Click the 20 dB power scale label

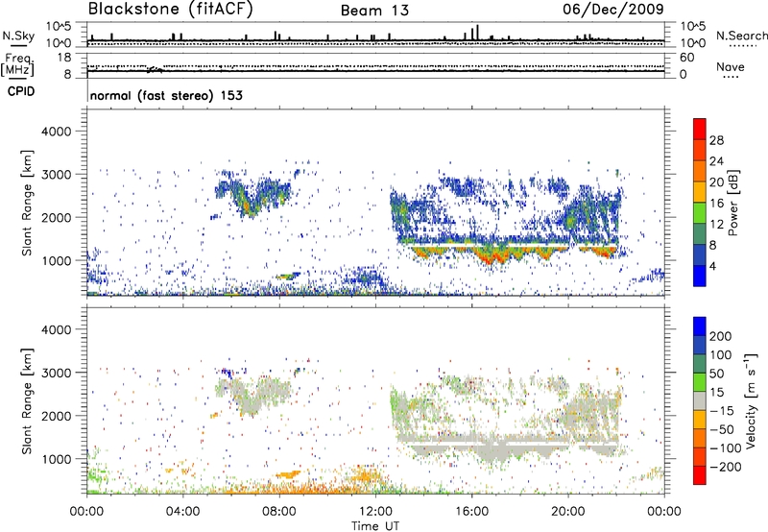tap(716, 182)
